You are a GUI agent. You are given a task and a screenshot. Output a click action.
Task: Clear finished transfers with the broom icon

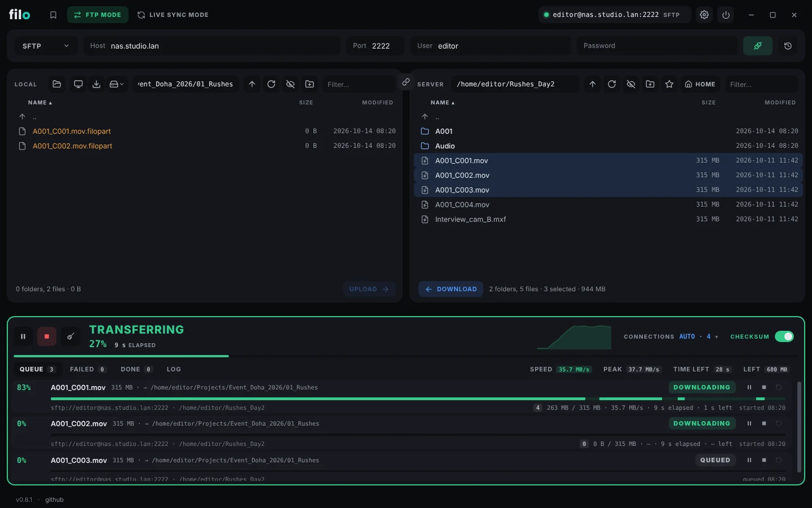point(70,336)
